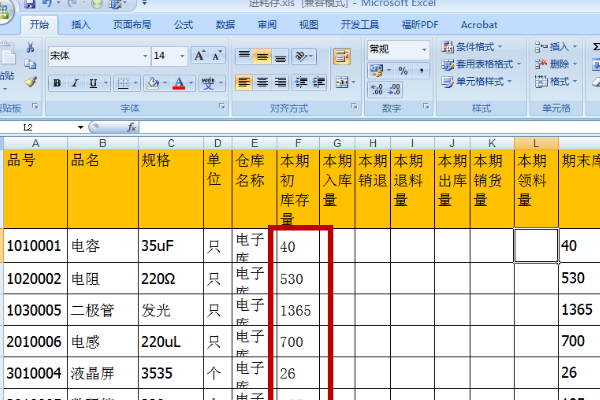
Task: Expand the font color arrow
Action: (191, 83)
